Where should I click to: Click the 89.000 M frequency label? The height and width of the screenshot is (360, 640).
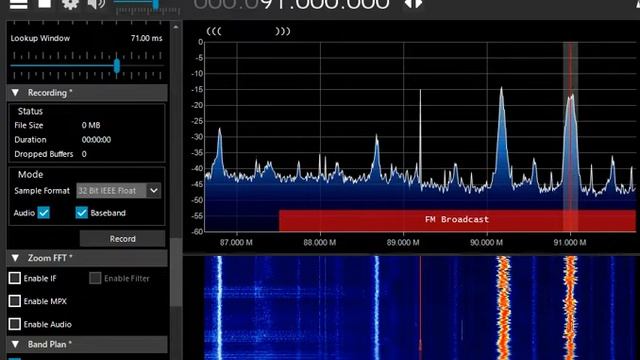(x=403, y=242)
